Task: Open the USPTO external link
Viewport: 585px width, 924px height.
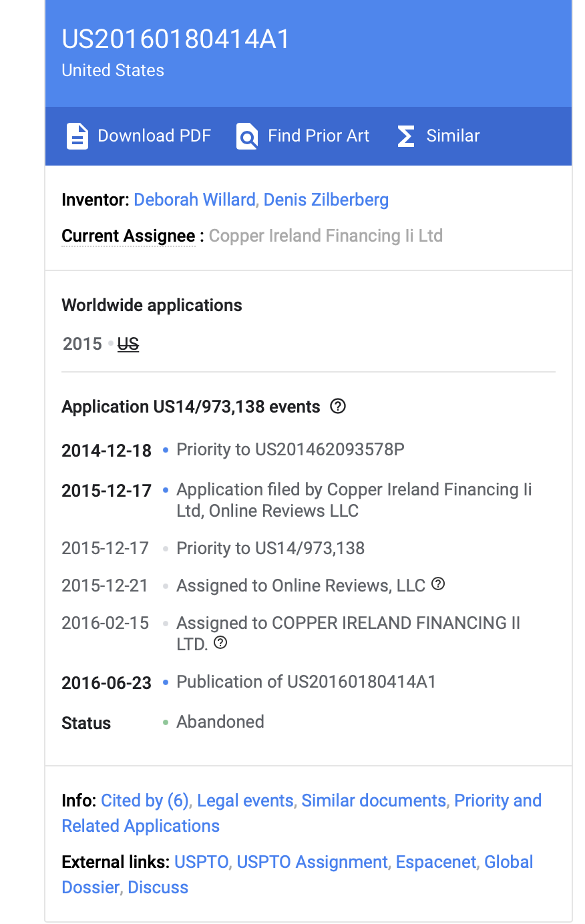Action: point(201,862)
